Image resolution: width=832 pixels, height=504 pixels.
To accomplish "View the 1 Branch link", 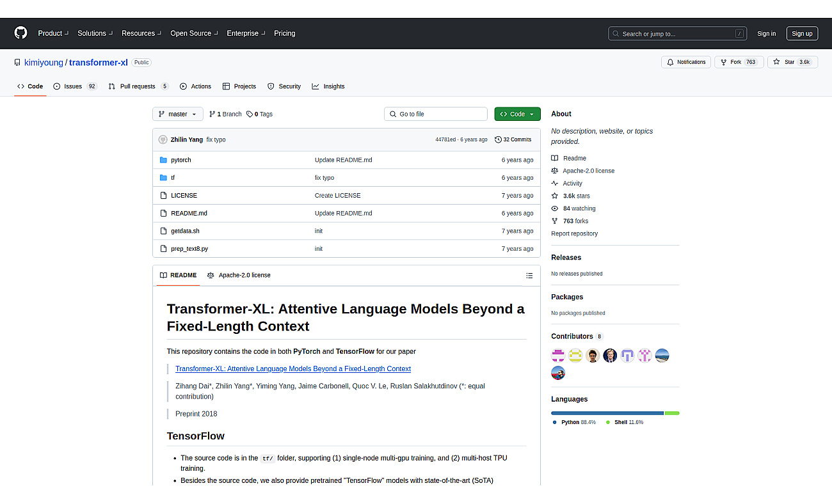I will click(225, 114).
